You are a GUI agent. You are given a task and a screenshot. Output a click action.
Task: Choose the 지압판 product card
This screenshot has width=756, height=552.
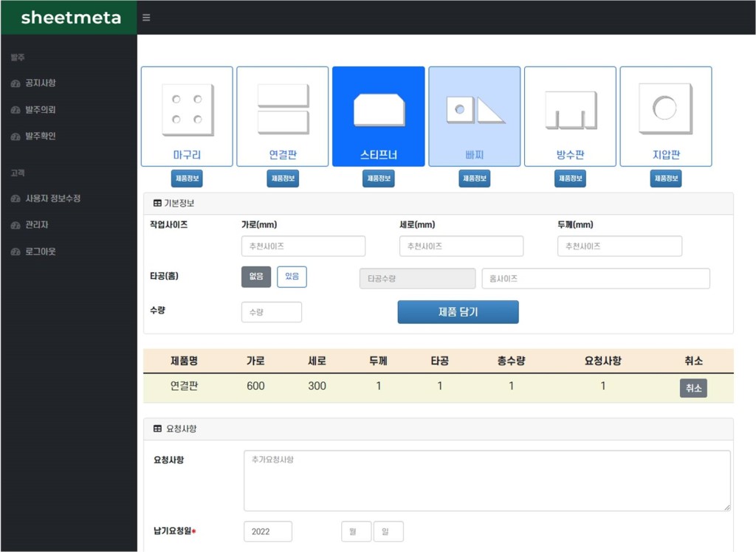point(665,116)
